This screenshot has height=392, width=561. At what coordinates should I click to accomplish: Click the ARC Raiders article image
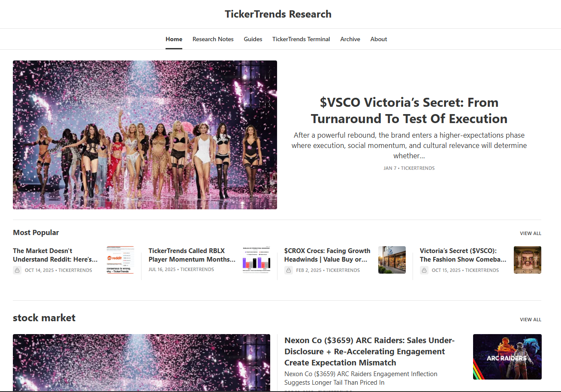[x=507, y=357]
